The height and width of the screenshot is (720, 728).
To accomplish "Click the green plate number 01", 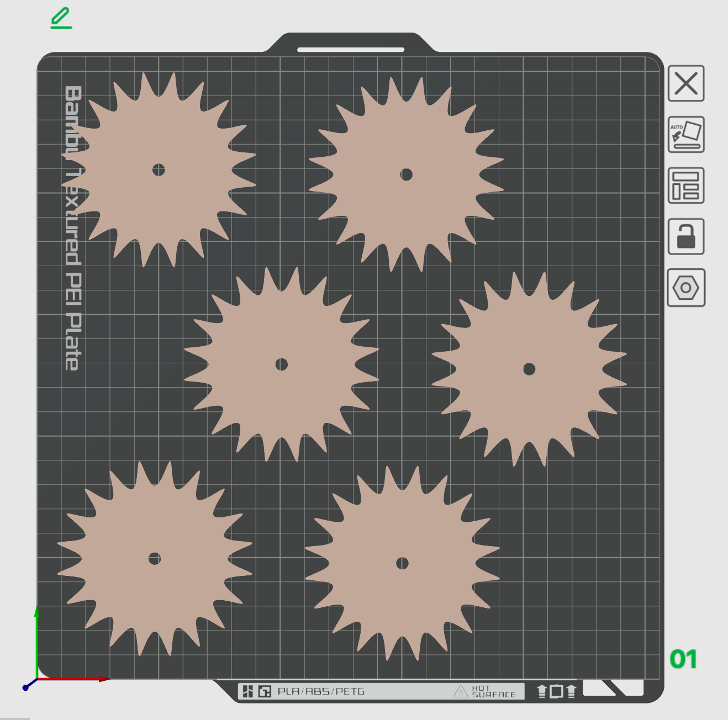I will point(683,659).
